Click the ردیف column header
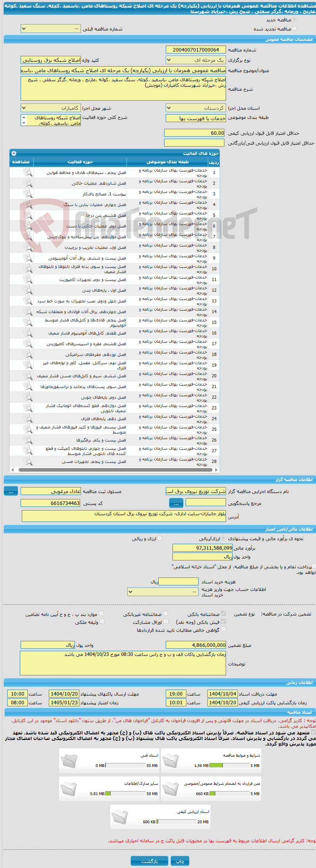 [x=214, y=162]
